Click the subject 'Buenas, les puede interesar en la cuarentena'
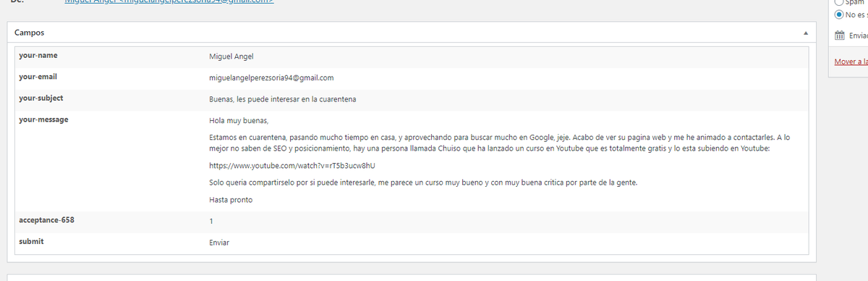Viewport: 868px width, 281px height. [282, 99]
